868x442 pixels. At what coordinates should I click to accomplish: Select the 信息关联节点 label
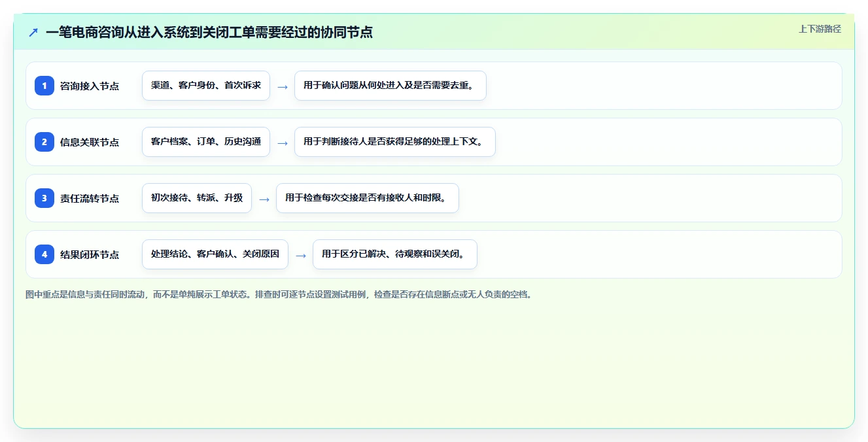pos(90,142)
